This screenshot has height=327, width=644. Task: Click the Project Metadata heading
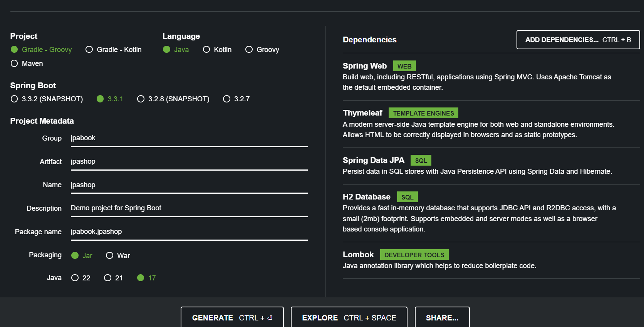(42, 121)
